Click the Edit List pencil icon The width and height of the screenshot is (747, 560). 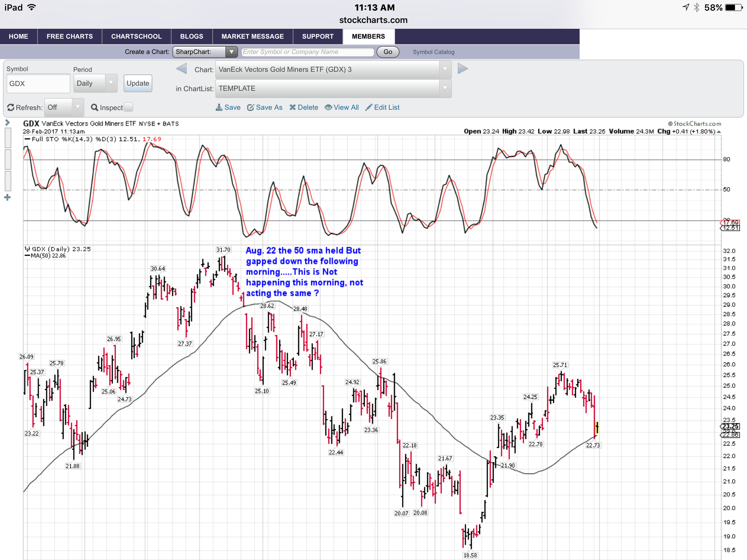coord(369,107)
